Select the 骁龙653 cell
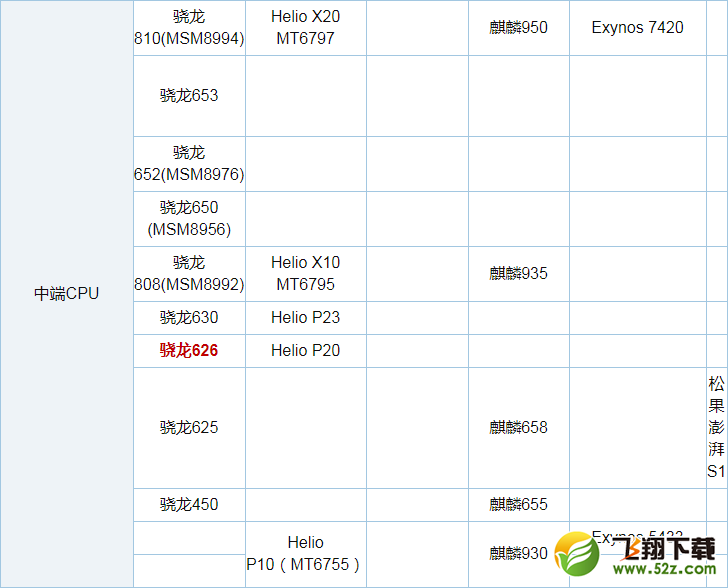Screen dimensions: 728x588 coord(189,96)
